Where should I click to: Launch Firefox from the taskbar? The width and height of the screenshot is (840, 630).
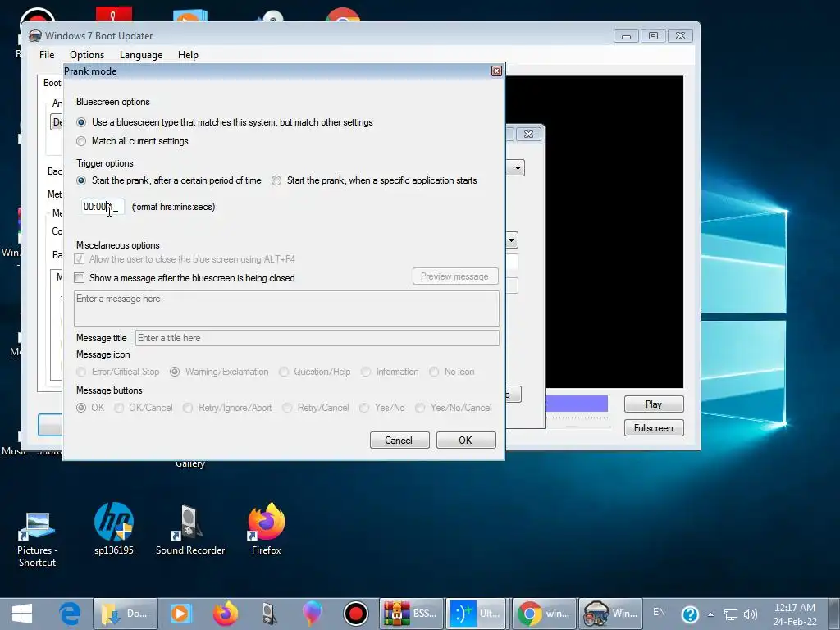point(226,614)
